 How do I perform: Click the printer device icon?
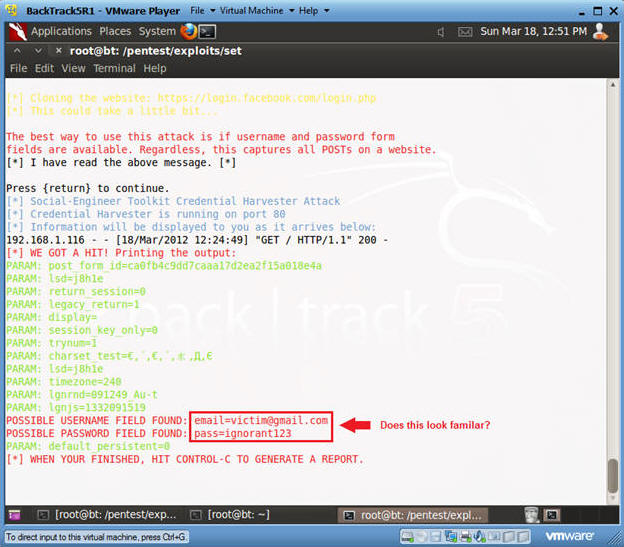coord(466,537)
